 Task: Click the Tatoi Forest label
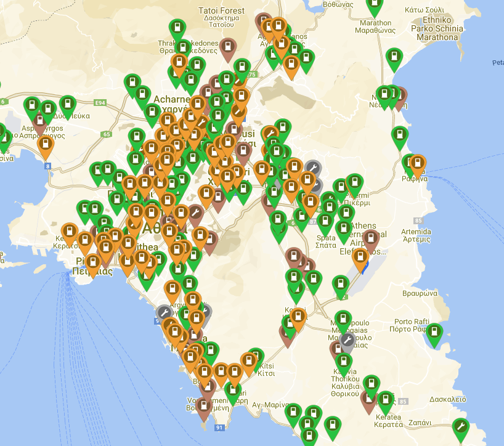point(221,18)
